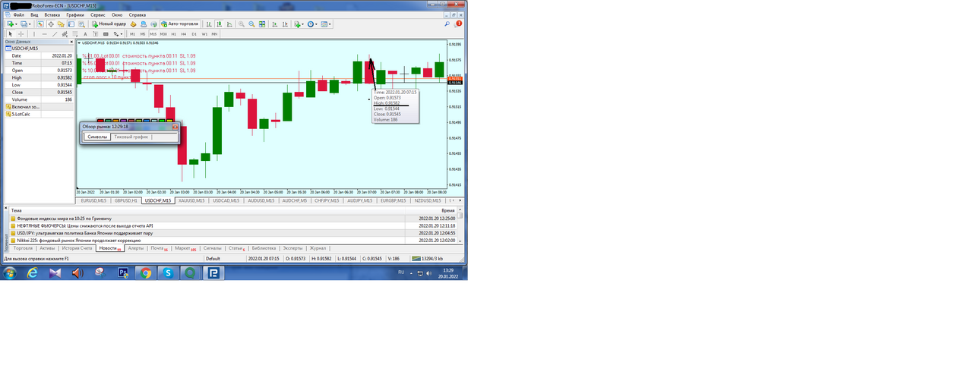
Task: Open Skype from the taskbar
Action: pyautogui.click(x=167, y=273)
